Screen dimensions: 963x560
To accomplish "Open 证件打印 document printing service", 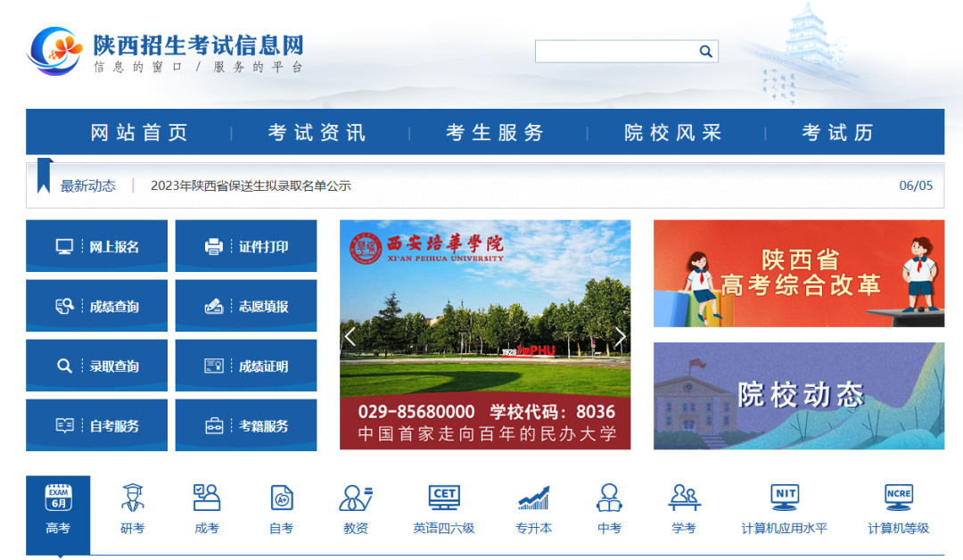I will tap(245, 245).
